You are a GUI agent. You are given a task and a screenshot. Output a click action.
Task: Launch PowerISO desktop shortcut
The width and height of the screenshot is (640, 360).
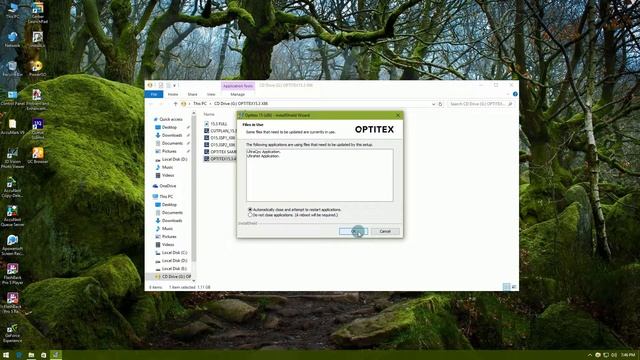[38, 69]
